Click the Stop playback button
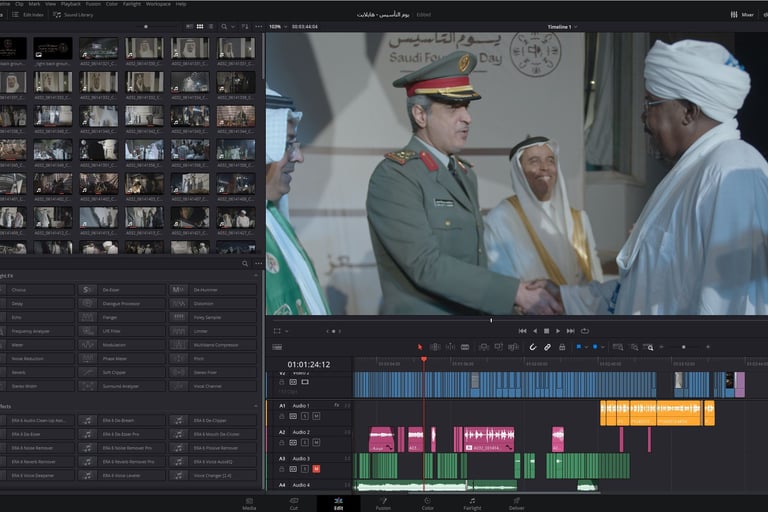The image size is (768, 512). coord(547,331)
